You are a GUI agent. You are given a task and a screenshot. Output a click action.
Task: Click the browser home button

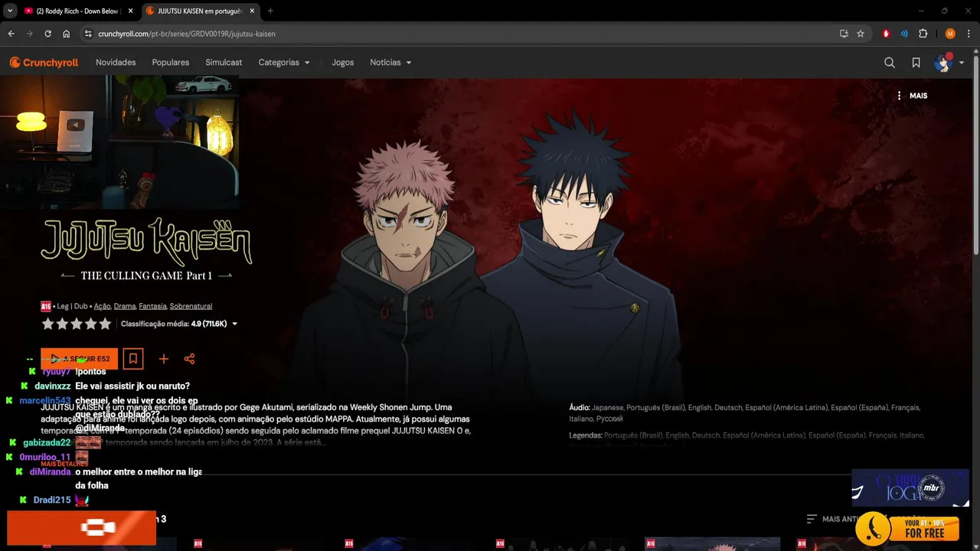point(67,34)
